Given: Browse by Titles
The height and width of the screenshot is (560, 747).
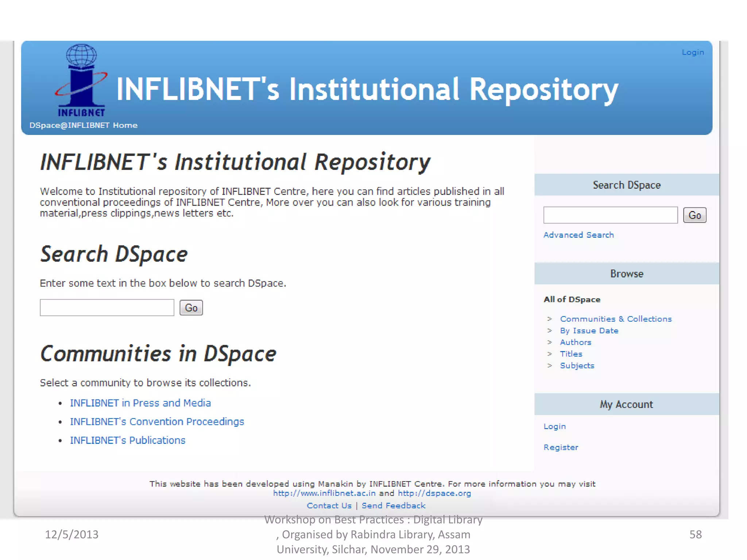Looking at the screenshot, I should (x=571, y=354).
